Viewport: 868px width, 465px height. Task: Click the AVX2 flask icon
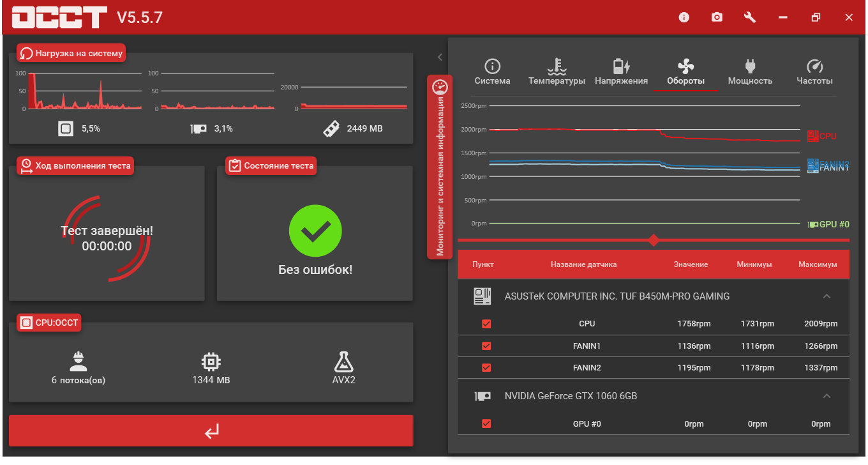pos(343,362)
